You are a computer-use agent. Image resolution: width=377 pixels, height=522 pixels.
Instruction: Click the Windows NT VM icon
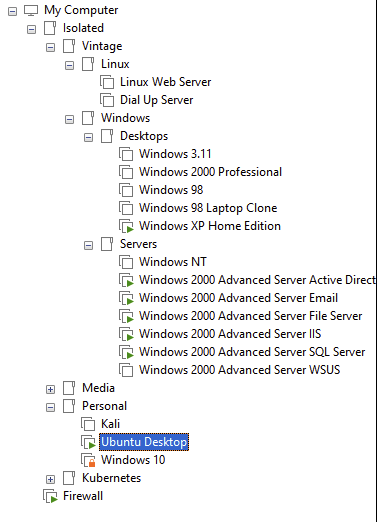[x=126, y=262]
